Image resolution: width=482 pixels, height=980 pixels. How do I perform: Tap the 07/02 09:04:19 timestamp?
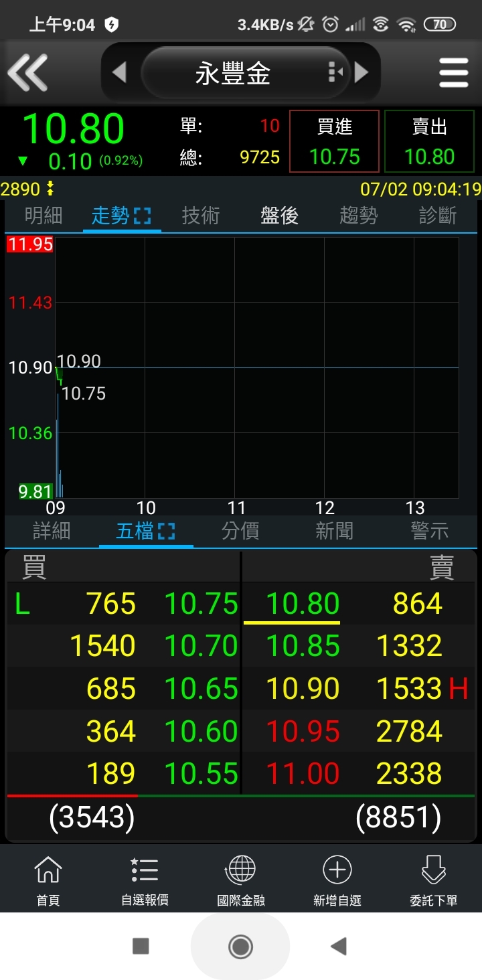420,189
